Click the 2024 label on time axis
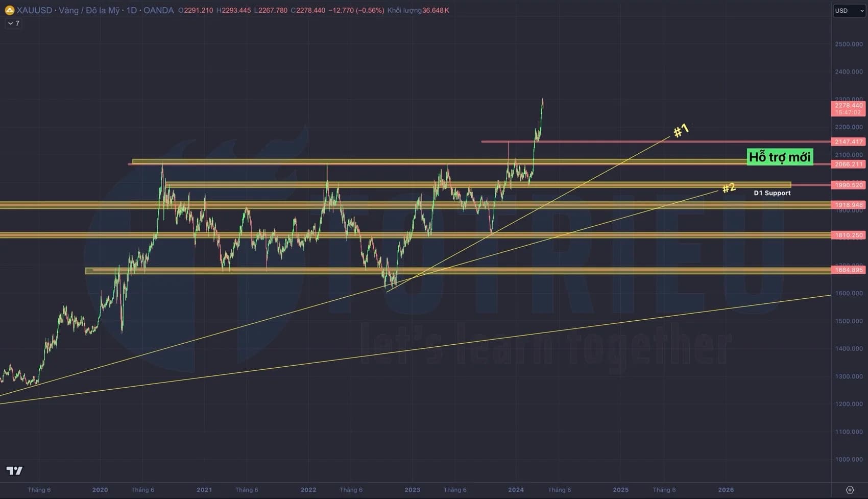868x499 pixels. (516, 490)
